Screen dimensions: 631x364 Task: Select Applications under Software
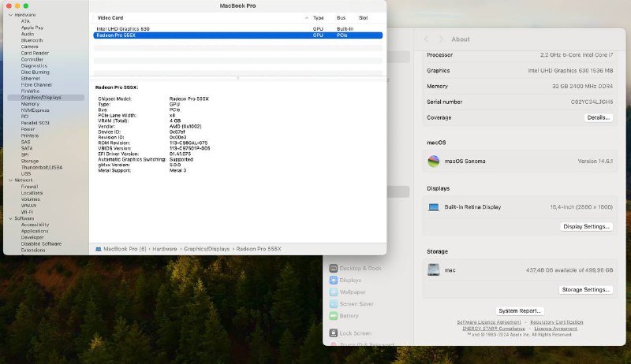coord(35,232)
